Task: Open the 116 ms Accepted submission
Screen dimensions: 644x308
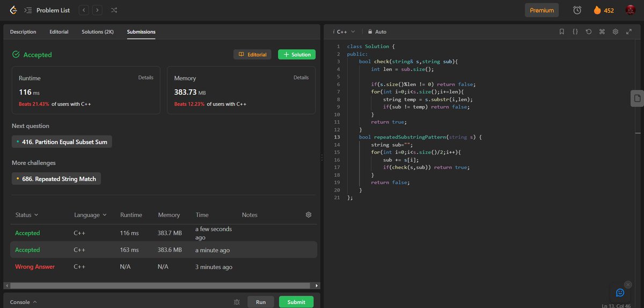Action: coord(164,233)
